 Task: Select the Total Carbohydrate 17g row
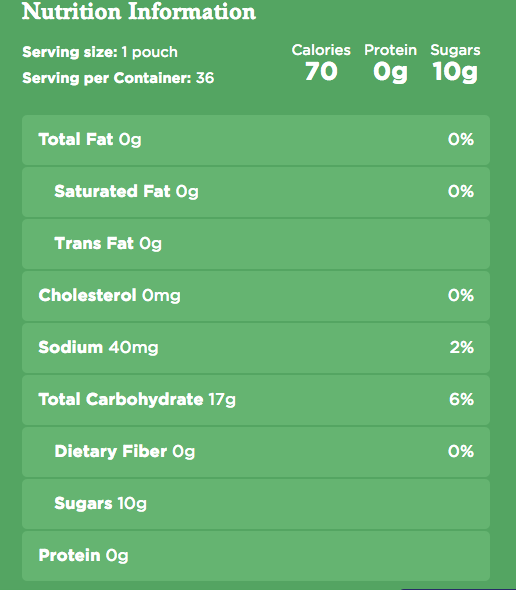[x=256, y=400]
